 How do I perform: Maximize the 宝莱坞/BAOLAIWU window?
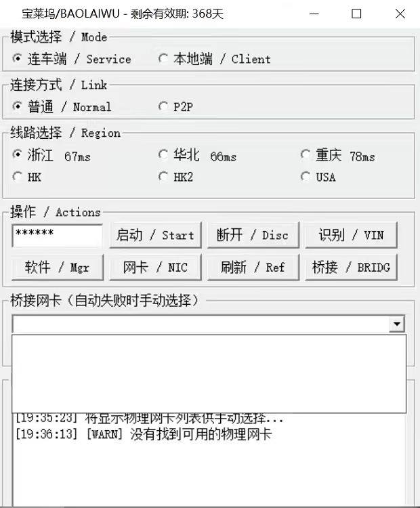[356, 14]
